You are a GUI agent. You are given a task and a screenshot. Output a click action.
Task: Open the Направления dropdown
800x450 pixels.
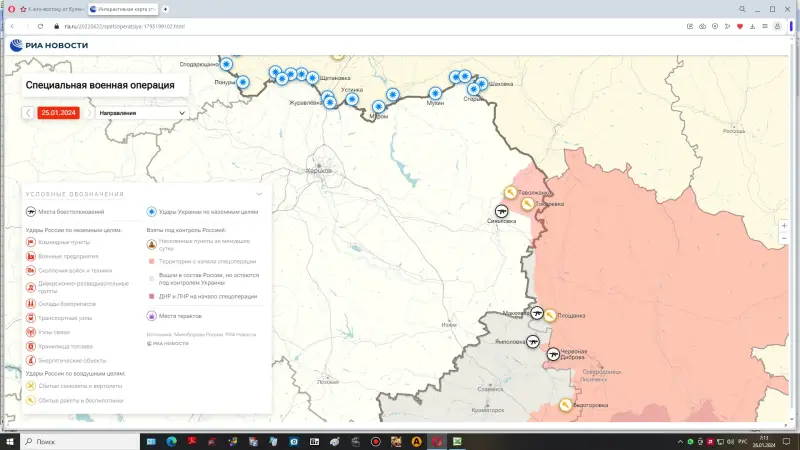tap(144, 113)
